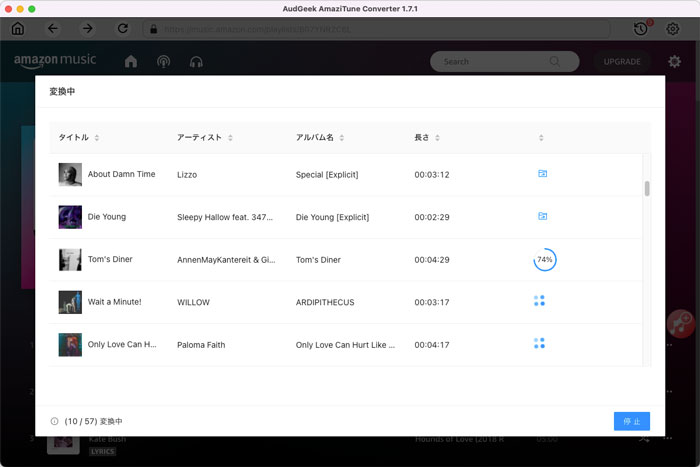Click the amazon music logo
This screenshot has width=700, height=467.
54,61
